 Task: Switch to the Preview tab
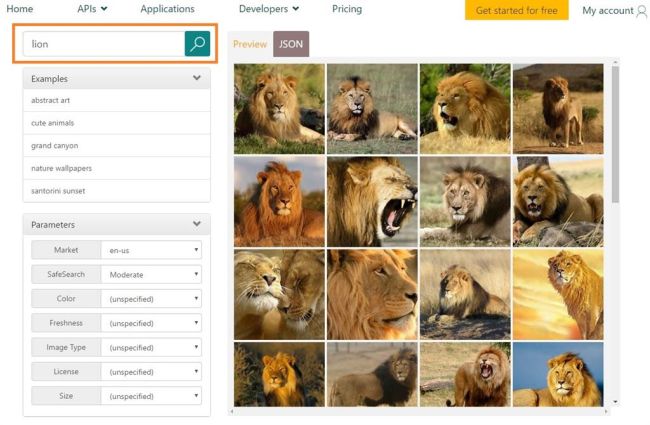pyautogui.click(x=250, y=44)
